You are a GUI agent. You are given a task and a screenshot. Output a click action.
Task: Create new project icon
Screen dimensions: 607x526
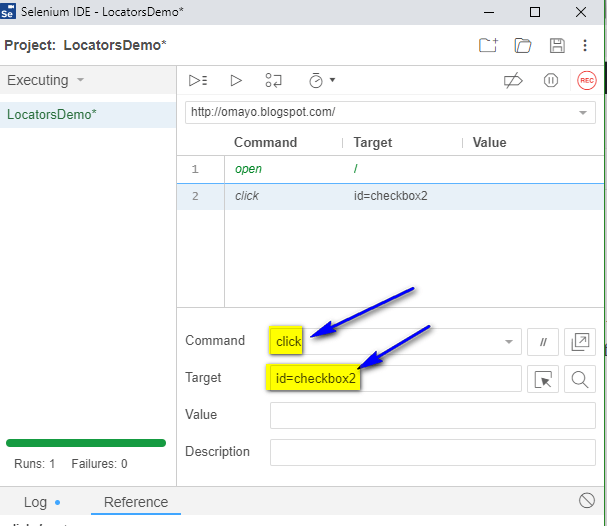click(488, 45)
